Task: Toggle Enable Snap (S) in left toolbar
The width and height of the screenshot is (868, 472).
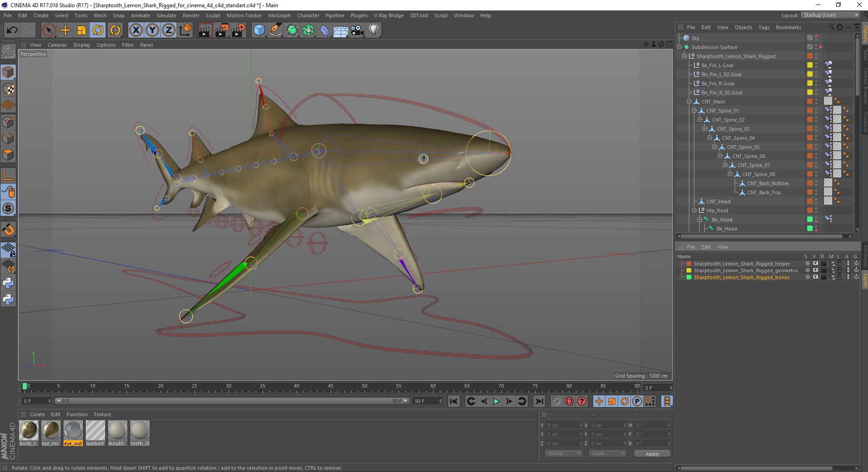Action: (8, 209)
